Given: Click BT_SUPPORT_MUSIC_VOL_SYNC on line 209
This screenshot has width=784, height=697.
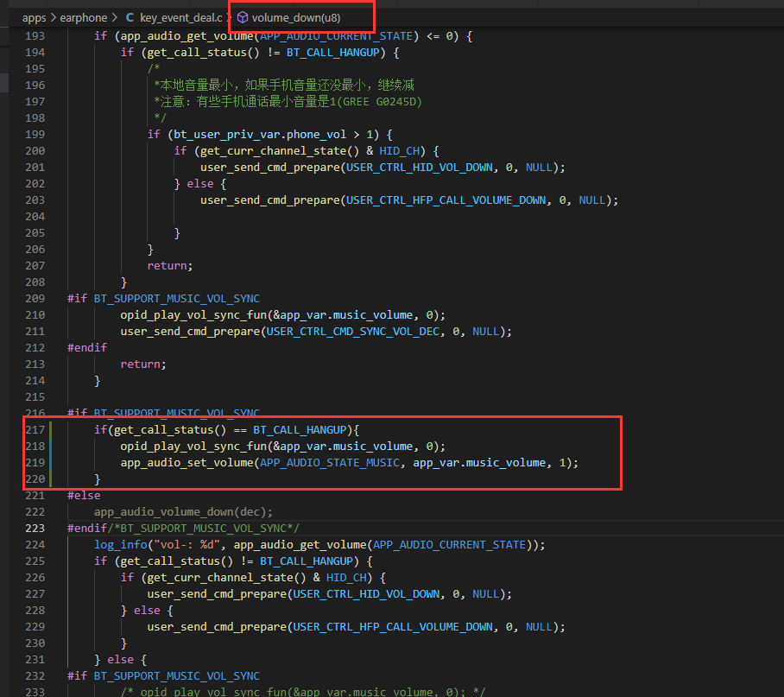Looking at the screenshot, I should (x=177, y=299).
